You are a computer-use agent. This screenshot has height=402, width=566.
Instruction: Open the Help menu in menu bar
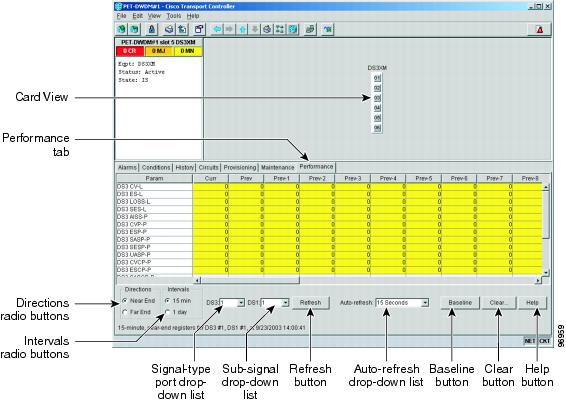[193, 16]
